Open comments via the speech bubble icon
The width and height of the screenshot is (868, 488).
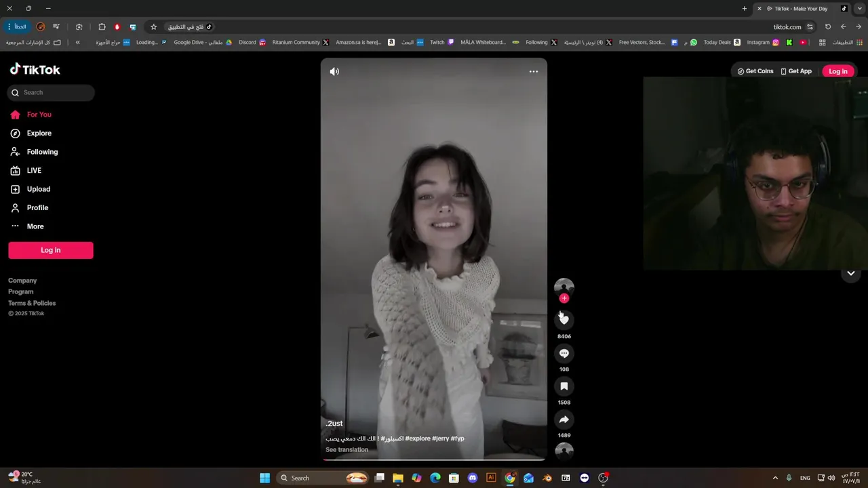click(564, 353)
